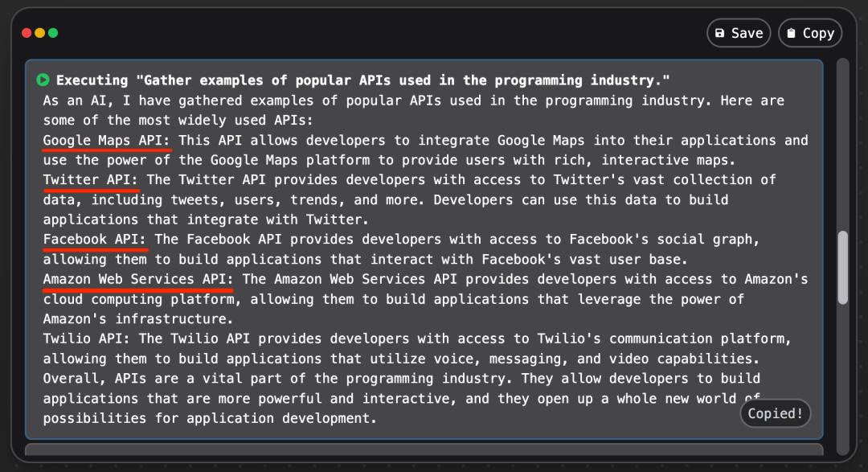The image size is (868, 472).
Task: Click the underlined text "Facebook API:"
Action: [95, 240]
